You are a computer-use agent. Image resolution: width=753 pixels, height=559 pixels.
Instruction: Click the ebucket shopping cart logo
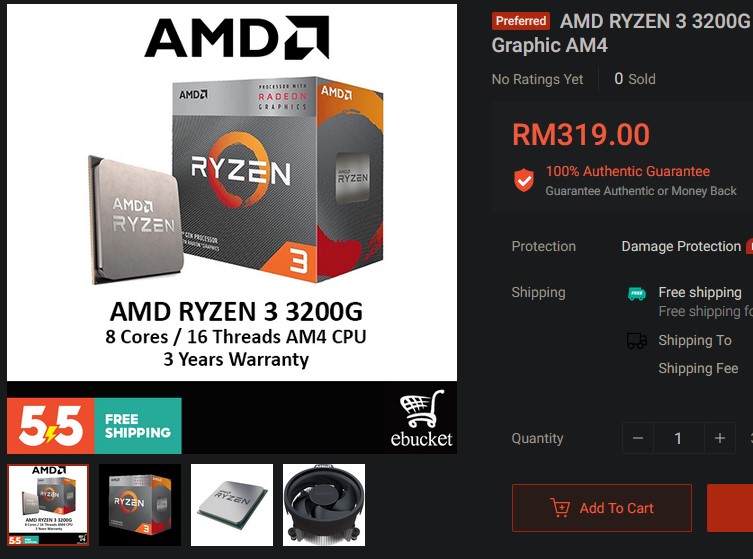[x=421, y=419]
